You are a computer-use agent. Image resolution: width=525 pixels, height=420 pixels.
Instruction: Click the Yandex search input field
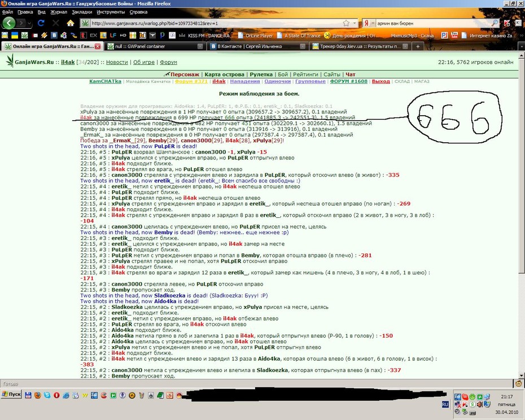tap(433, 23)
